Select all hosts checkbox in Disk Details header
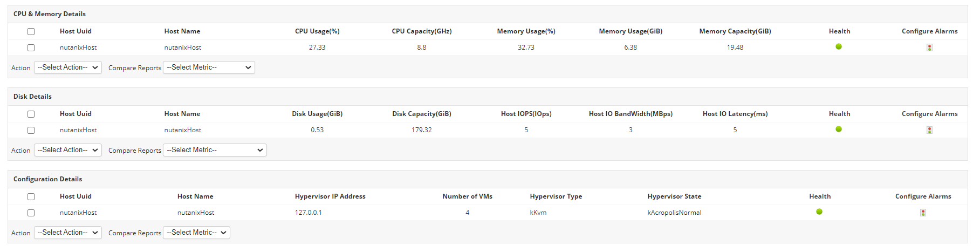Screen dimensions: 980x252 point(31,114)
